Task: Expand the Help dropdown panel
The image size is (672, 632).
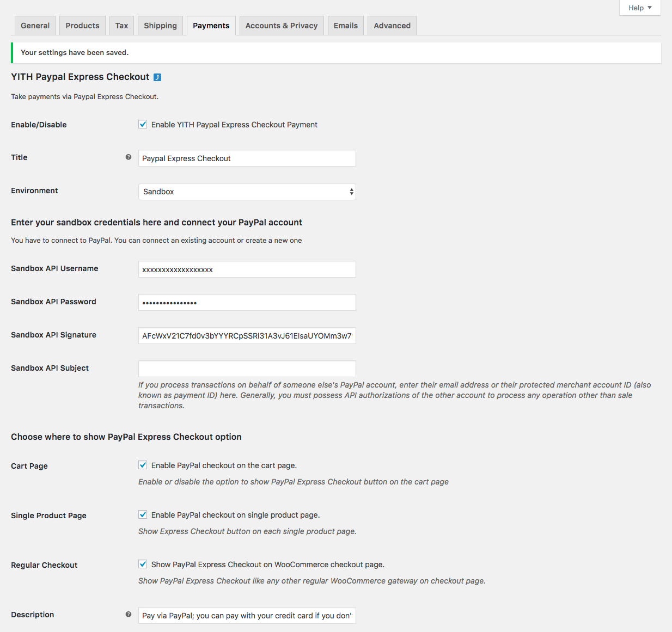Action: (x=639, y=8)
